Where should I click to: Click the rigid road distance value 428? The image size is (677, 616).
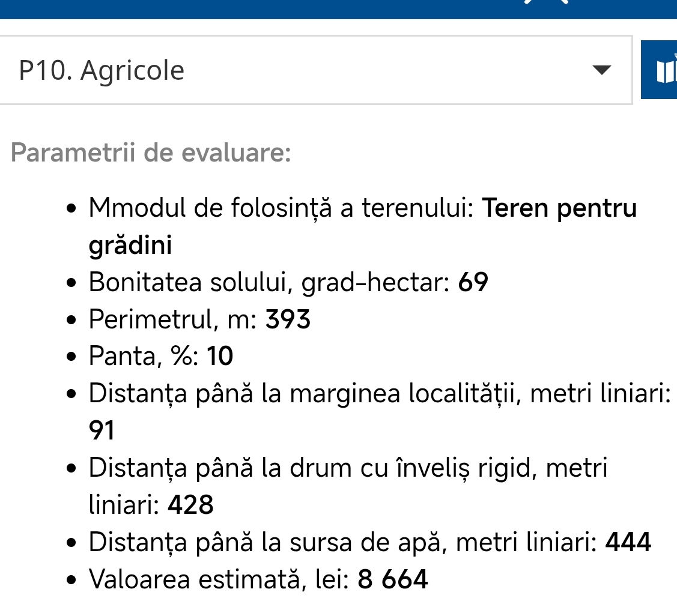click(190, 505)
